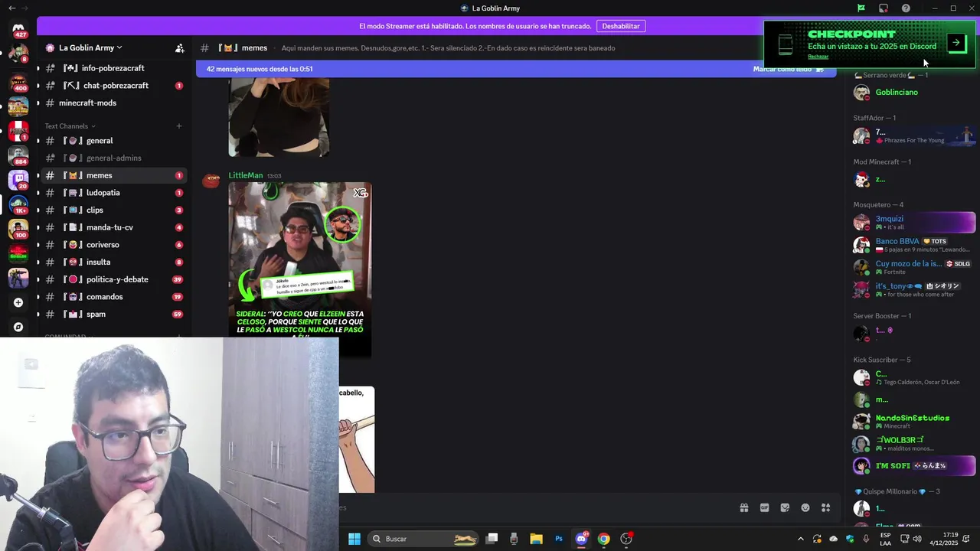Click the green flag icon in title bar

tap(861, 8)
